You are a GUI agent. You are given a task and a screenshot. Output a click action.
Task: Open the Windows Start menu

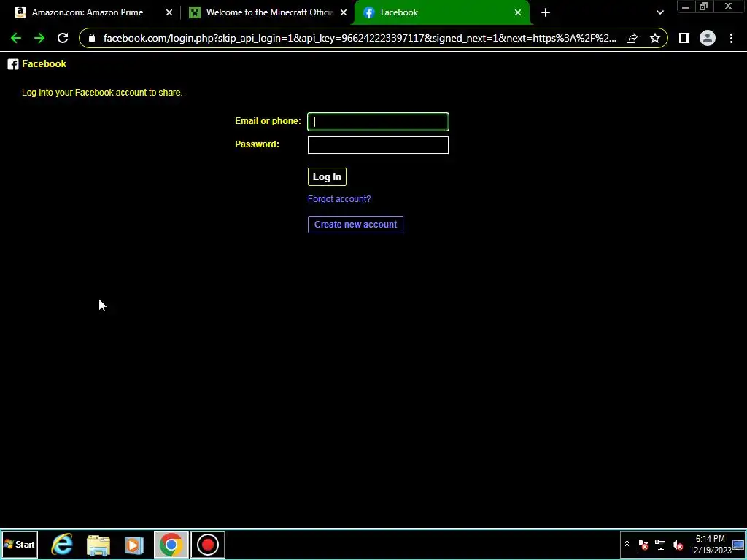pyautogui.click(x=20, y=544)
